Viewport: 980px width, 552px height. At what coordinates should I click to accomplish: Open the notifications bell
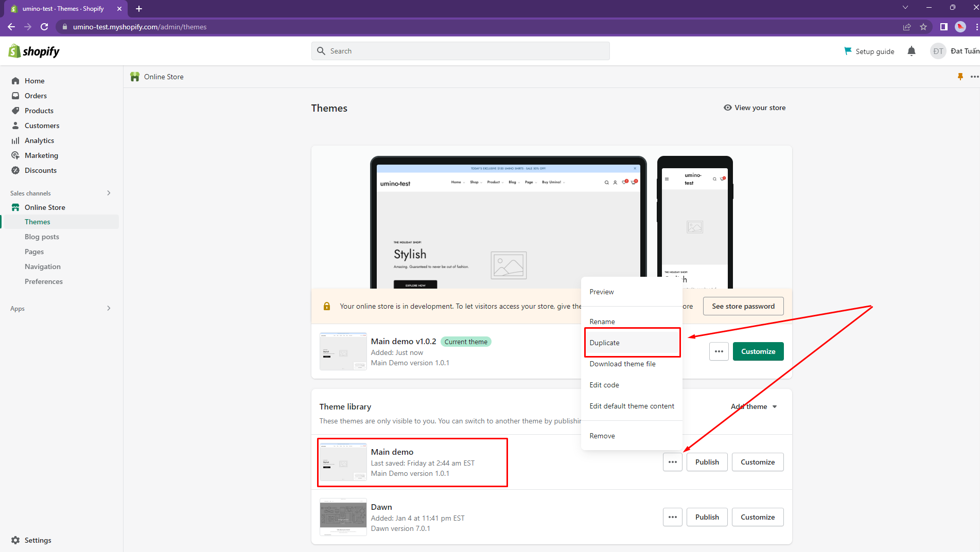click(912, 51)
